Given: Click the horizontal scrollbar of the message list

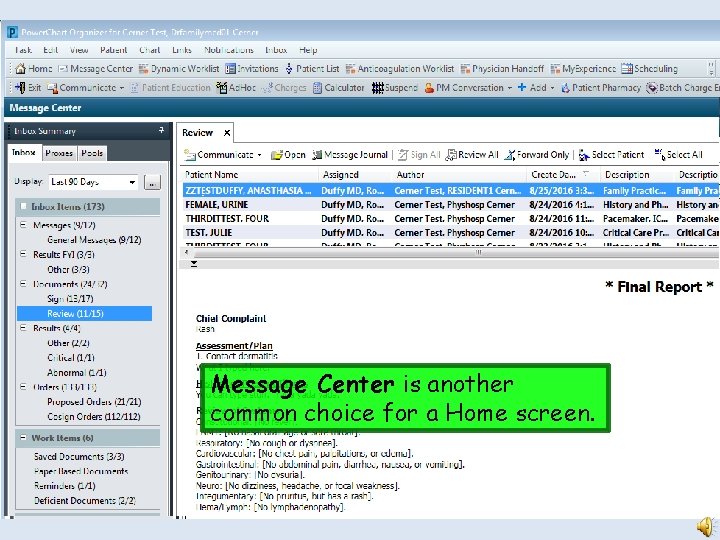Looking at the screenshot, I should click(451, 252).
